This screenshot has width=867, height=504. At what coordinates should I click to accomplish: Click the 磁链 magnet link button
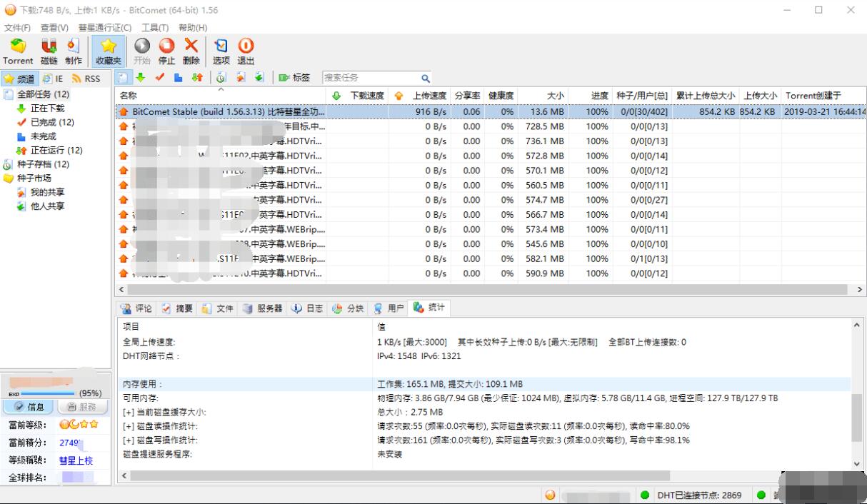tap(49, 52)
